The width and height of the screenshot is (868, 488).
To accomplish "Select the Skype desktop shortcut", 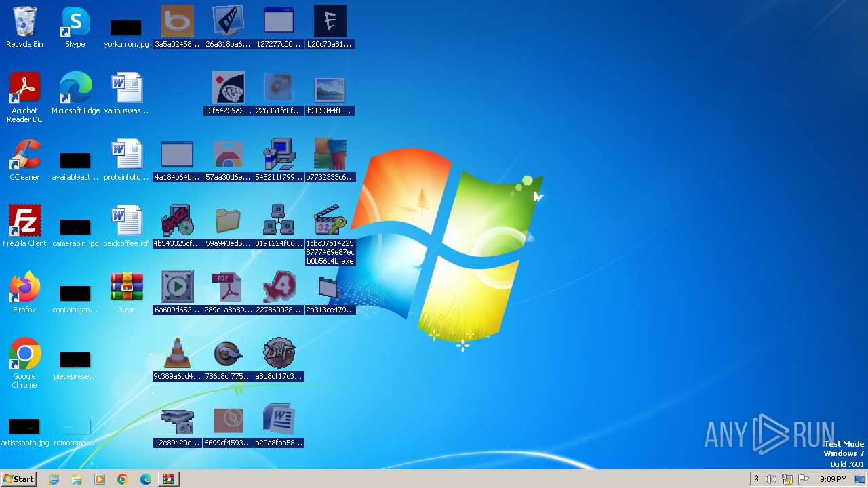I will [x=75, y=22].
